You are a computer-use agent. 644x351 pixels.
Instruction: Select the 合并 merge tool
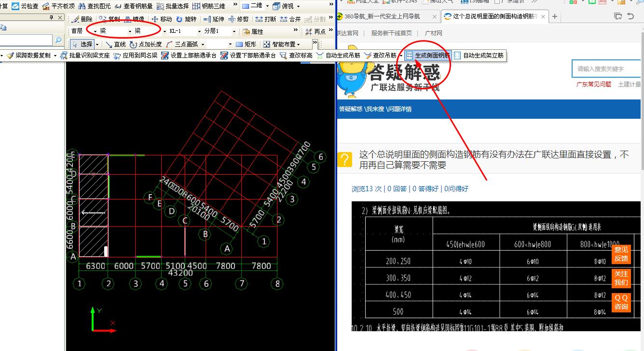coord(290,19)
